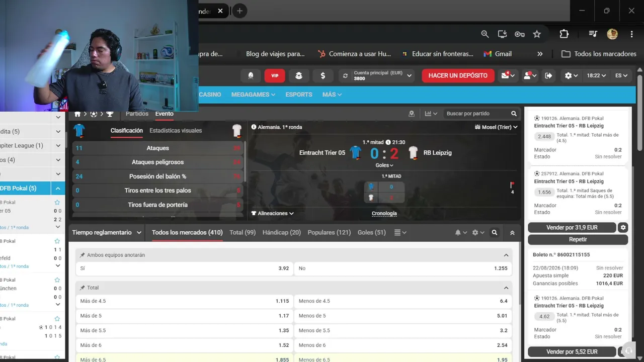
Task: Click the logout arrow icon
Action: [548, 75]
